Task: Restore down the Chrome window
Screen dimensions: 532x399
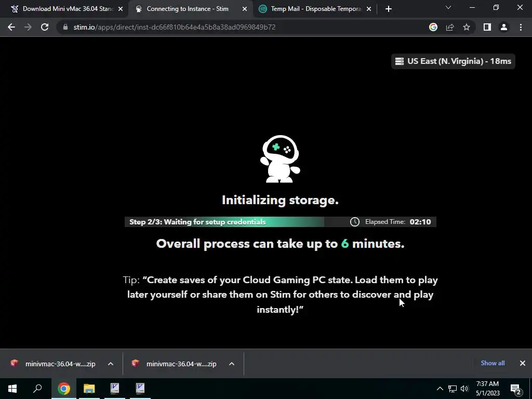Action: [x=496, y=7]
